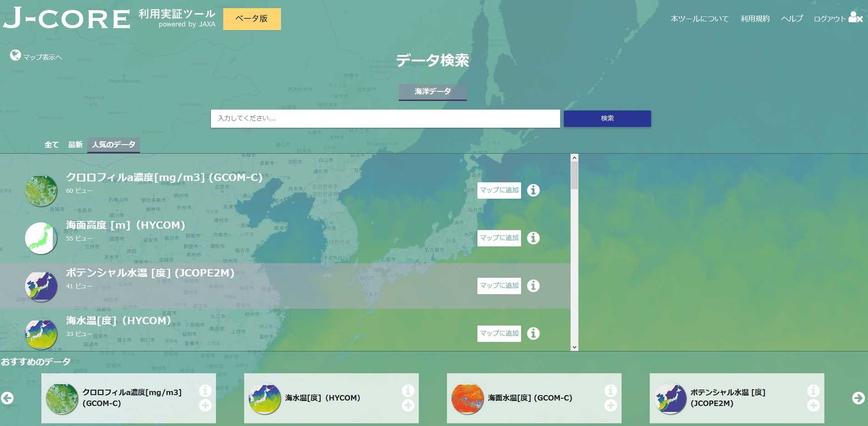Add 海面高度 (HYCOM) to map
Viewport: 868px width, 426px height.
[x=499, y=238]
